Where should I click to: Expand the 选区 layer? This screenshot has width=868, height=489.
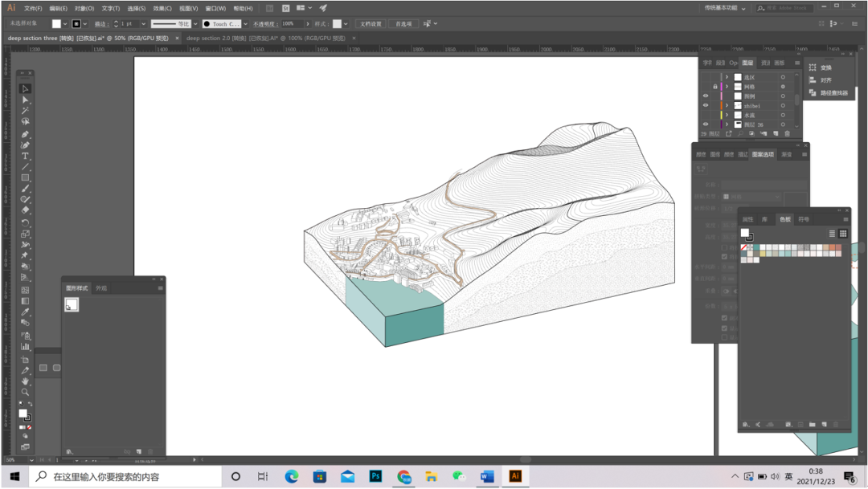727,77
